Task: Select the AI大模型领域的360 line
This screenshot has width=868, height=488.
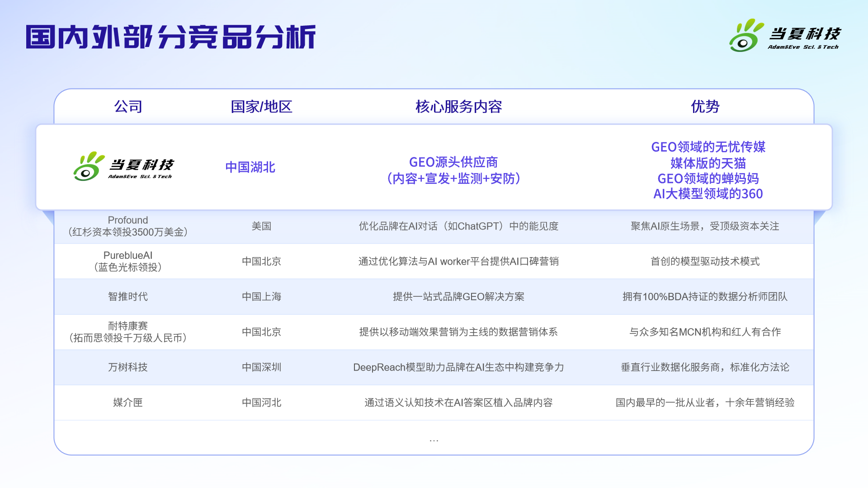Action: click(x=708, y=194)
